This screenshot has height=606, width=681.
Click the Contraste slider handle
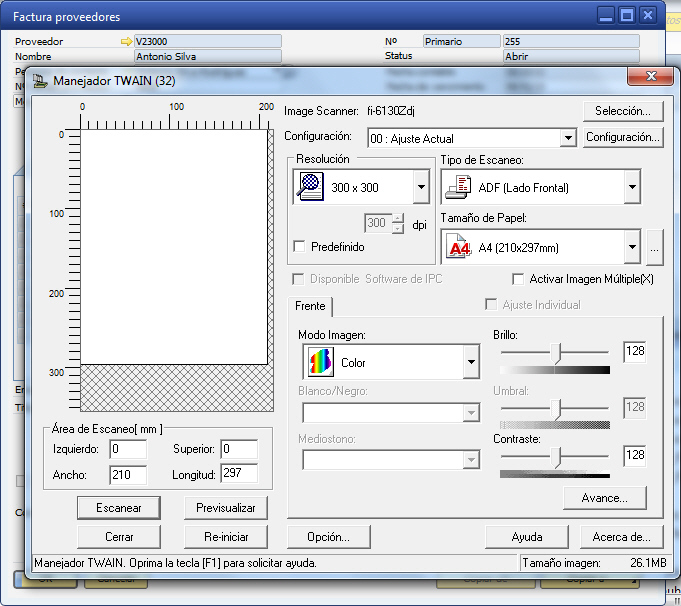coord(557,456)
